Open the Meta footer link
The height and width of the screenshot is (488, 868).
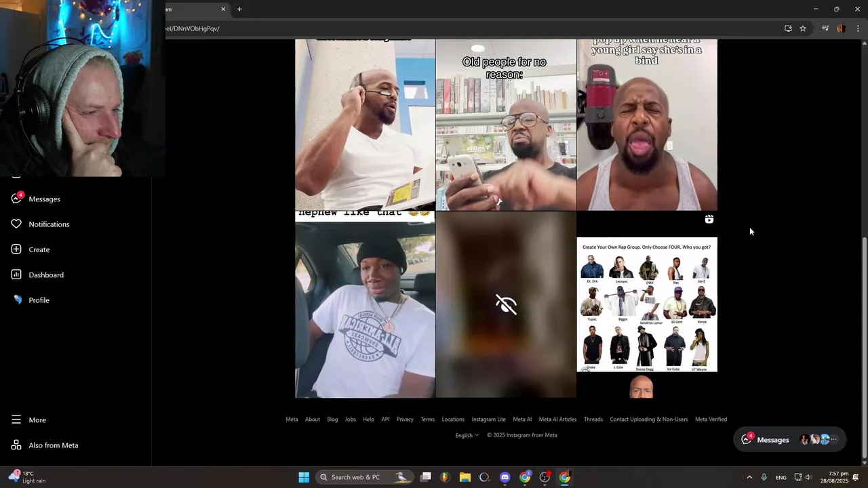292,419
